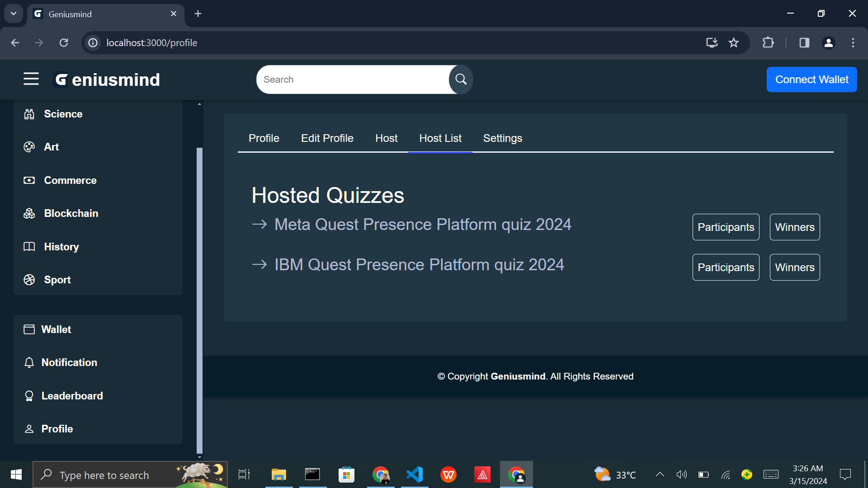The width and height of the screenshot is (868, 488).
Task: View Participants for Meta Quest quiz
Action: coord(726,227)
